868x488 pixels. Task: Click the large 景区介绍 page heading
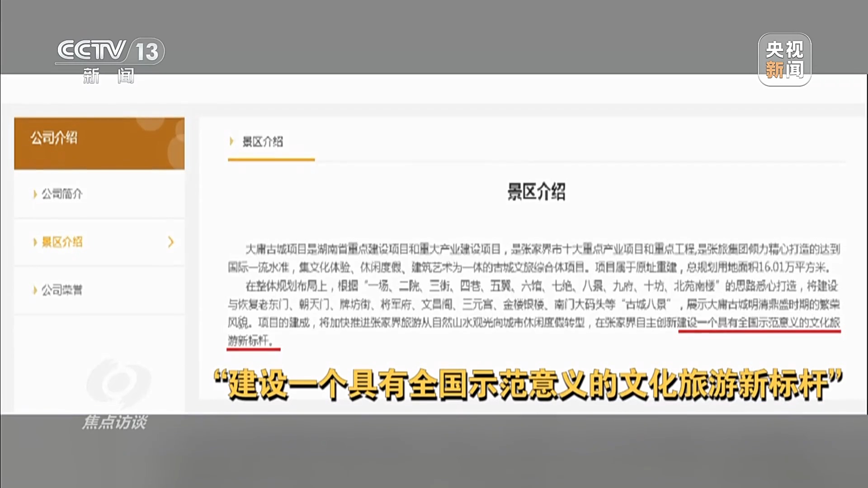[x=536, y=192]
